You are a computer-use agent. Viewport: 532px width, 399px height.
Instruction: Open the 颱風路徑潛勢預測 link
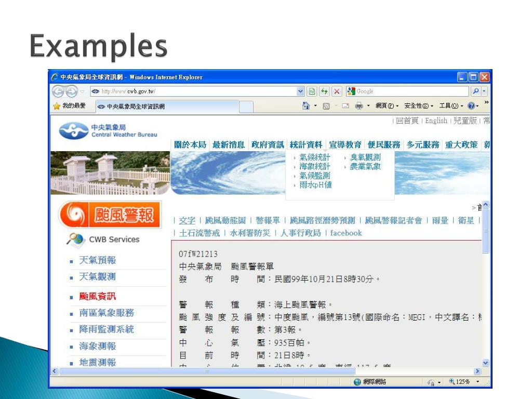[x=322, y=220]
